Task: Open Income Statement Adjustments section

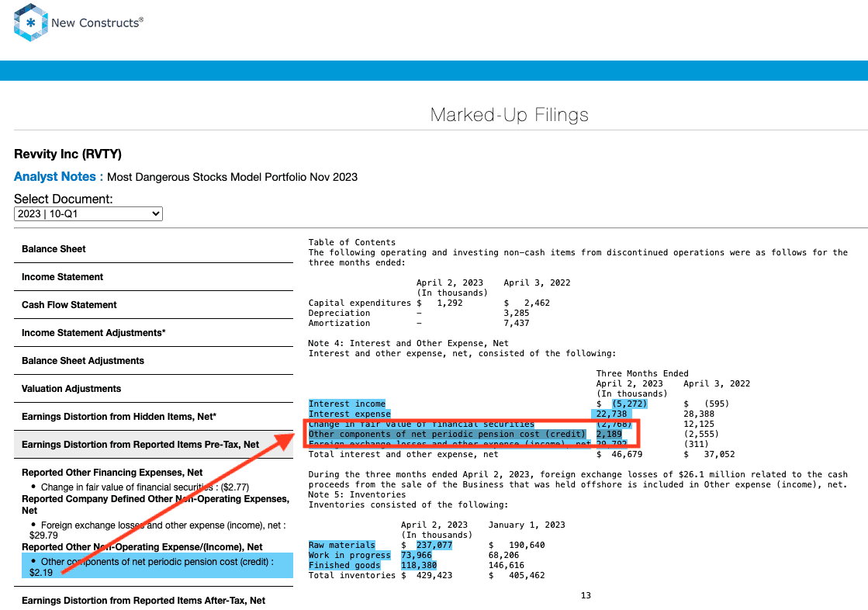Action: pos(154,333)
